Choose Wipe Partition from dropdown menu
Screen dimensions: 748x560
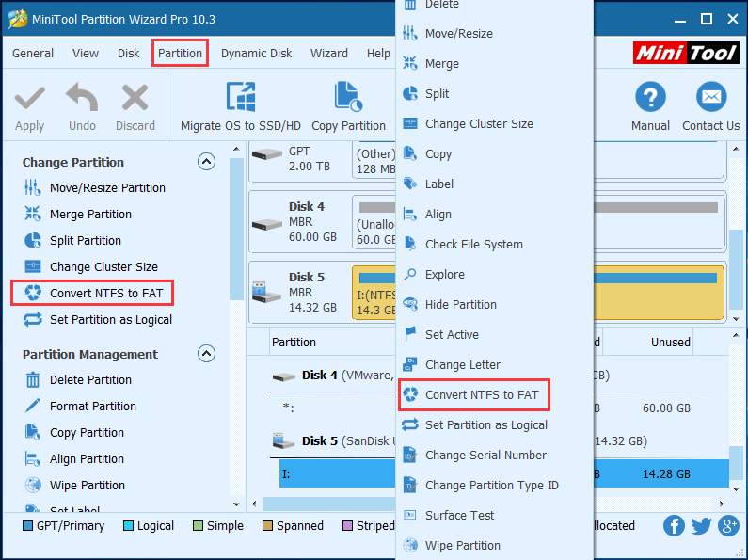coord(495,545)
